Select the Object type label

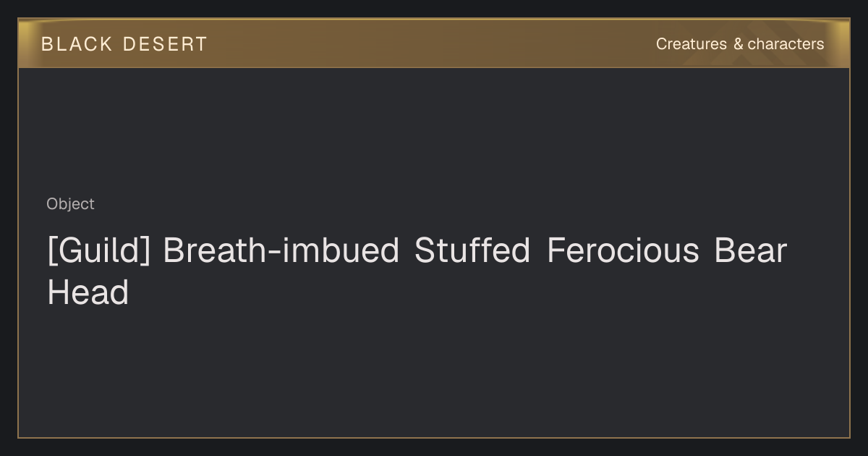click(x=70, y=204)
